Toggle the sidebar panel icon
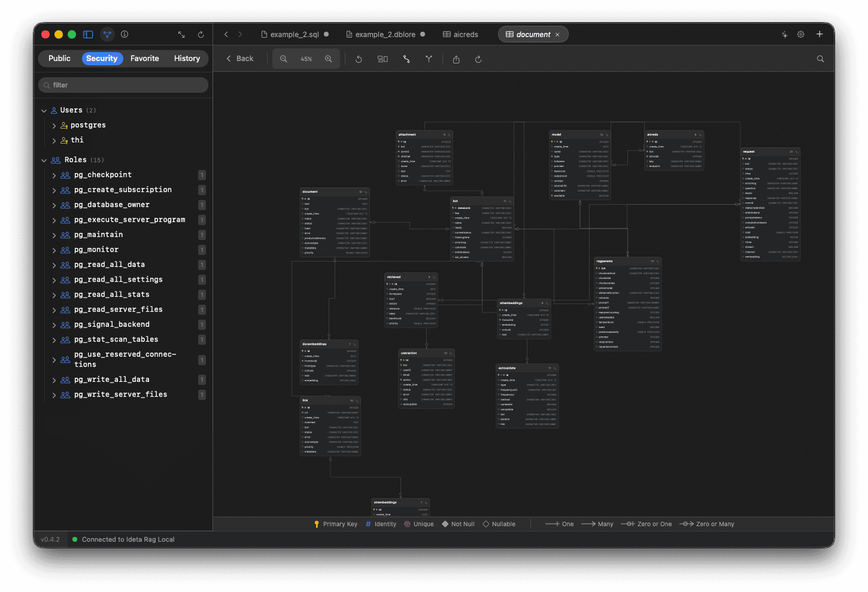The image size is (868, 592). pyautogui.click(x=88, y=34)
